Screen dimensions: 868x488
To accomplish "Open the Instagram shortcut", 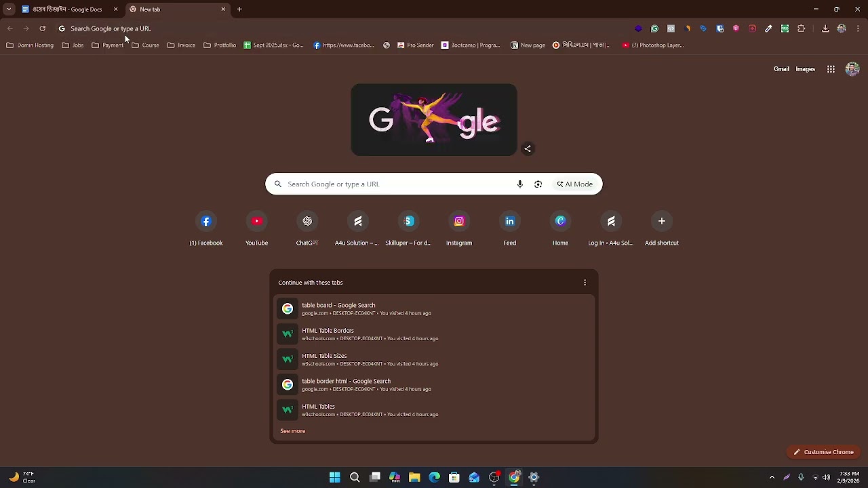I will [459, 229].
